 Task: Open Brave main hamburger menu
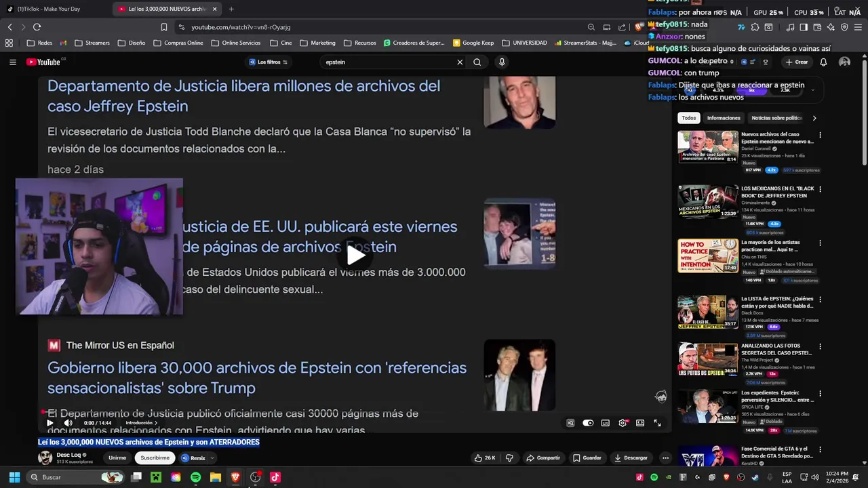pos(858,27)
